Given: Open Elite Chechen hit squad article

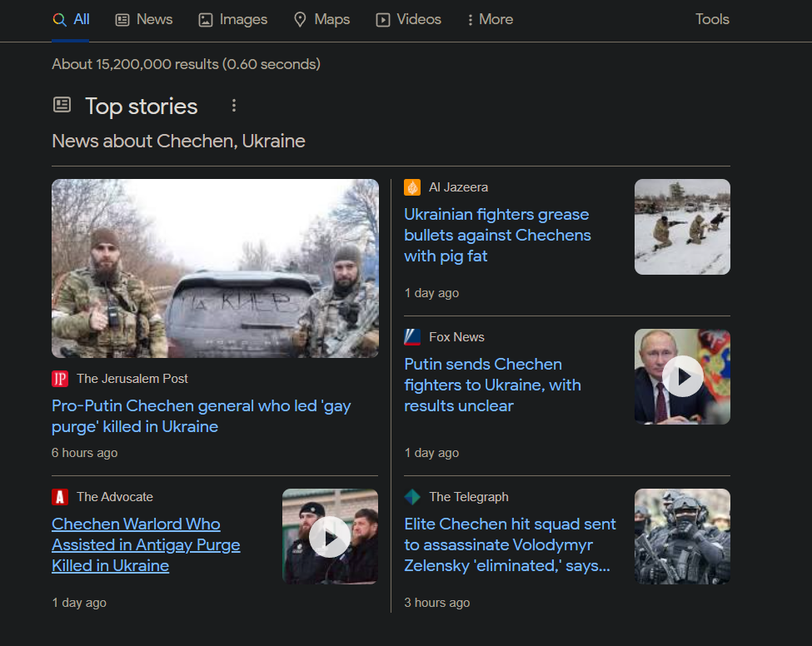Looking at the screenshot, I should click(x=510, y=544).
